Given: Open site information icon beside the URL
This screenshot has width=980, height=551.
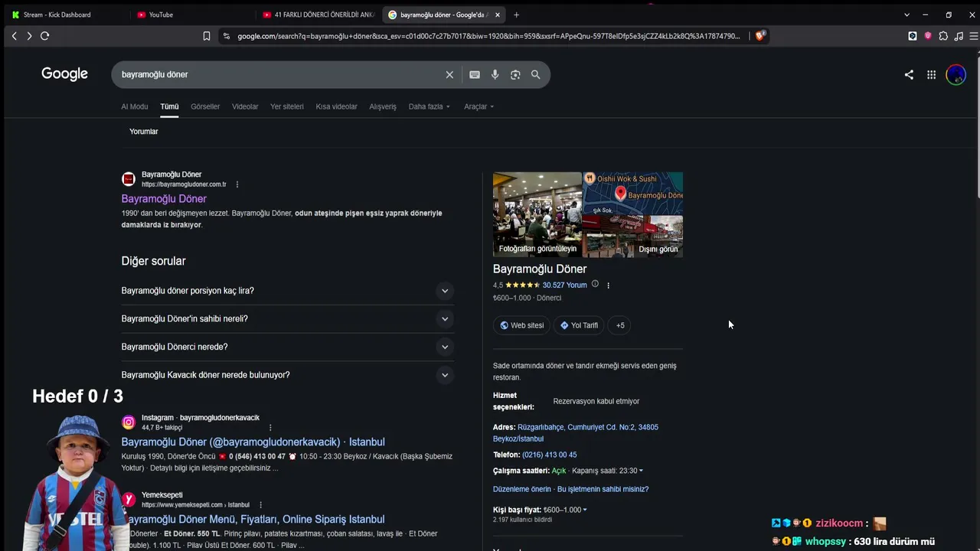Looking at the screenshot, I should 226,36.
